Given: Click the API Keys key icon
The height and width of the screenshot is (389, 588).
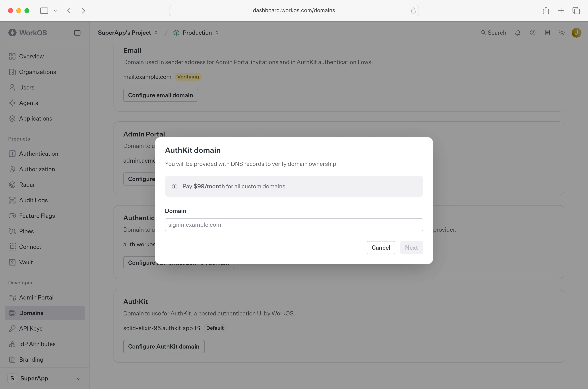Looking at the screenshot, I should pyautogui.click(x=12, y=329).
